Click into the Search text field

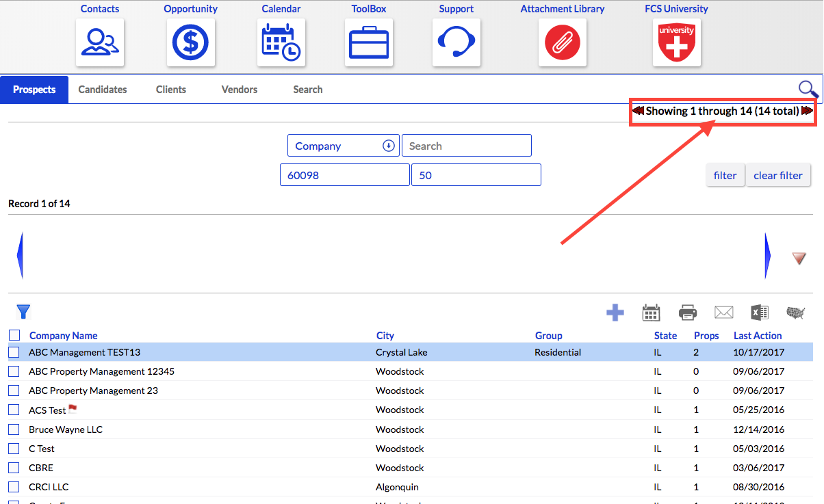(467, 146)
